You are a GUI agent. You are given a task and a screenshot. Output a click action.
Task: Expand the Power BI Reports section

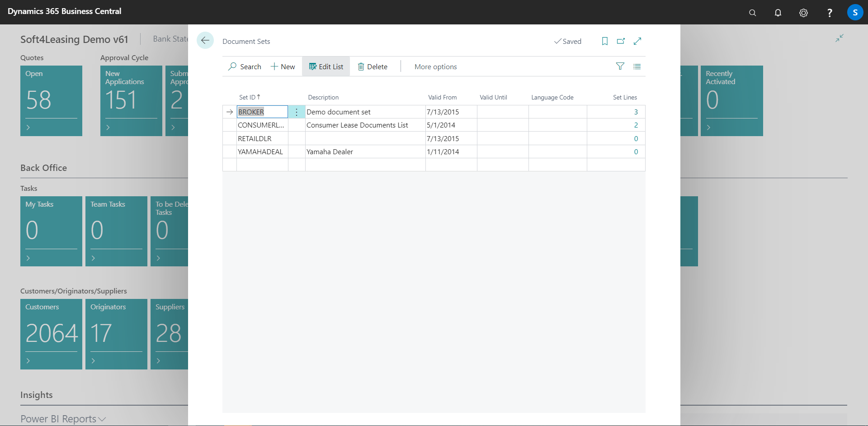[x=63, y=419]
